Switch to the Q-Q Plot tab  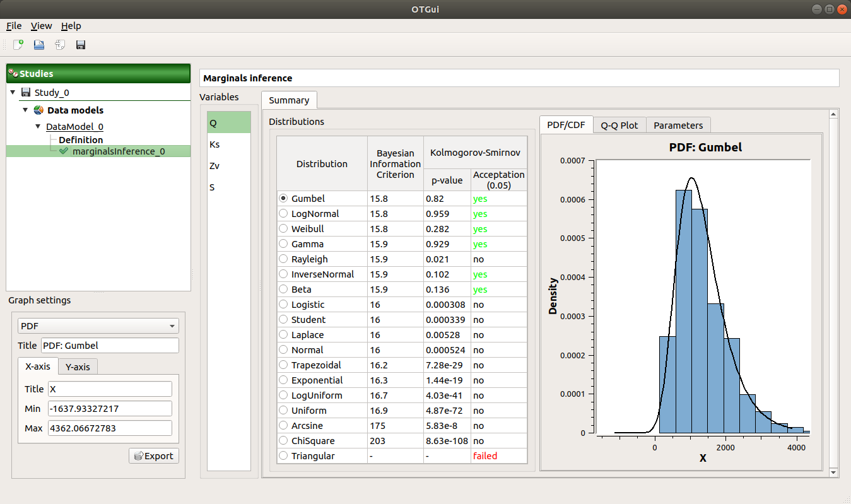[x=619, y=124]
